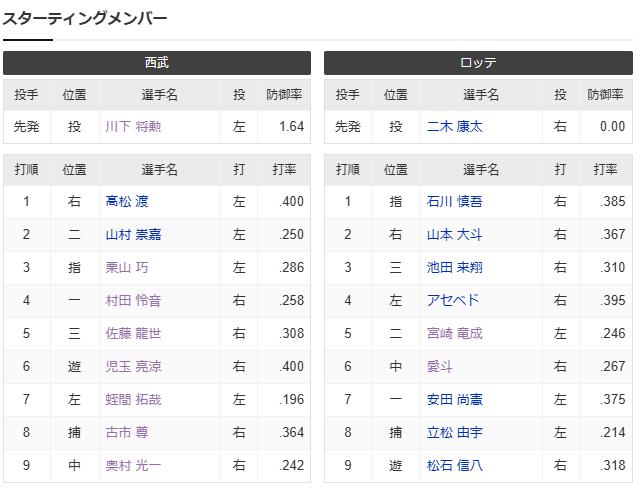The height and width of the screenshot is (489, 639).
Task: Click 児玉 亮涼 in Seibu lineup
Action: 133,366
